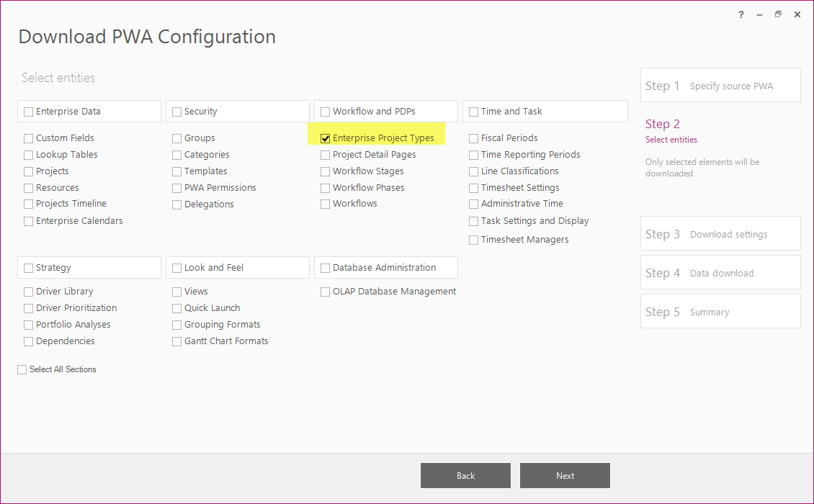The image size is (814, 504).
Task: Check the Enterprise Data section checkbox
Action: click(x=29, y=112)
